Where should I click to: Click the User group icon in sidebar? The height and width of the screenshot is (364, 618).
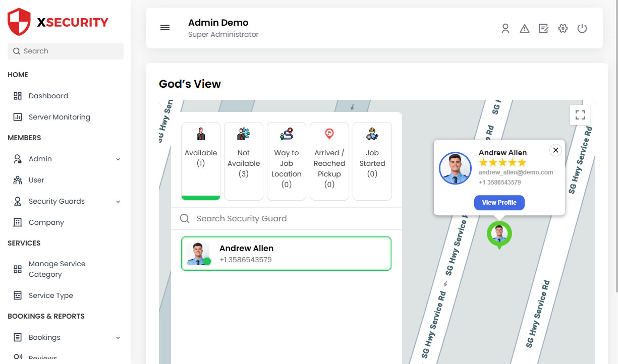click(x=18, y=180)
